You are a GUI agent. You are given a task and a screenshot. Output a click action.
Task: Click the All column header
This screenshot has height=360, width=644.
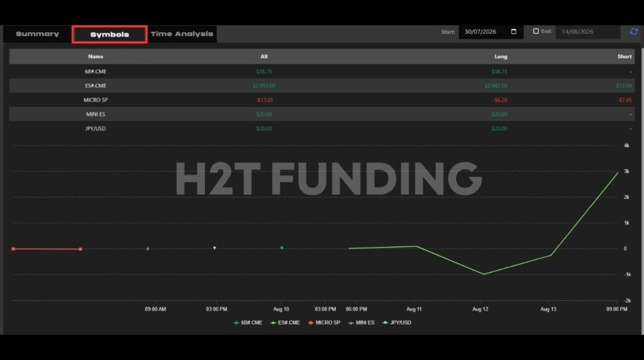(264, 57)
